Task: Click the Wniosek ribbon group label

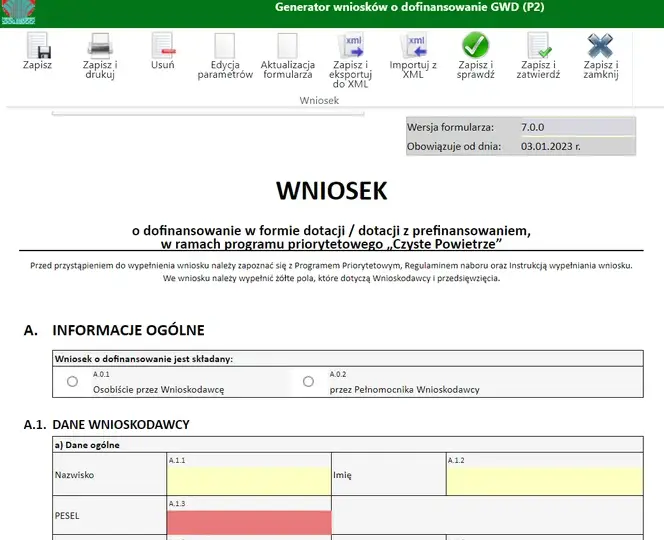Action: (x=319, y=100)
